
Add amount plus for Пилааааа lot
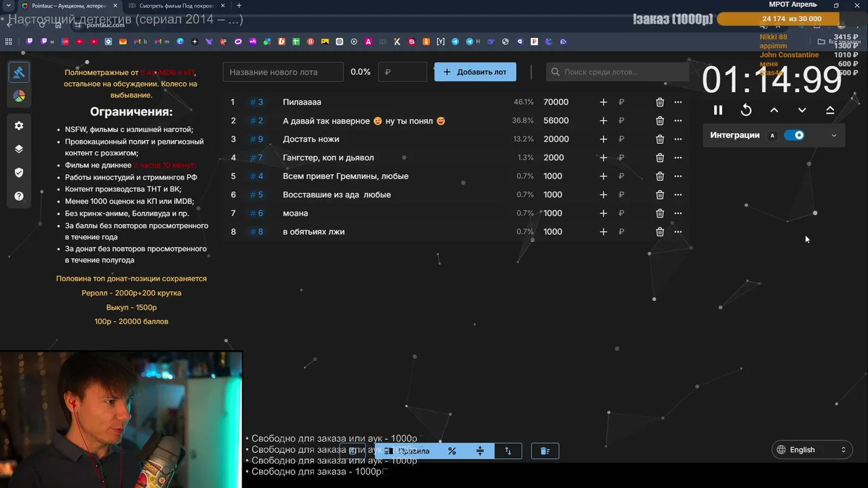click(x=604, y=102)
